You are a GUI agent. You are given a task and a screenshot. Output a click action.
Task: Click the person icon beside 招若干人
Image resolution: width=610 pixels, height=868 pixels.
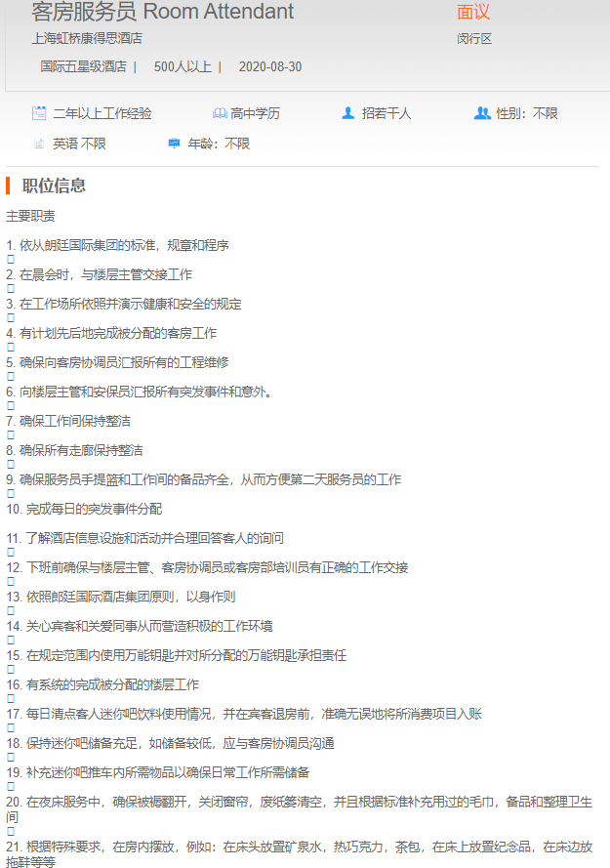point(347,113)
